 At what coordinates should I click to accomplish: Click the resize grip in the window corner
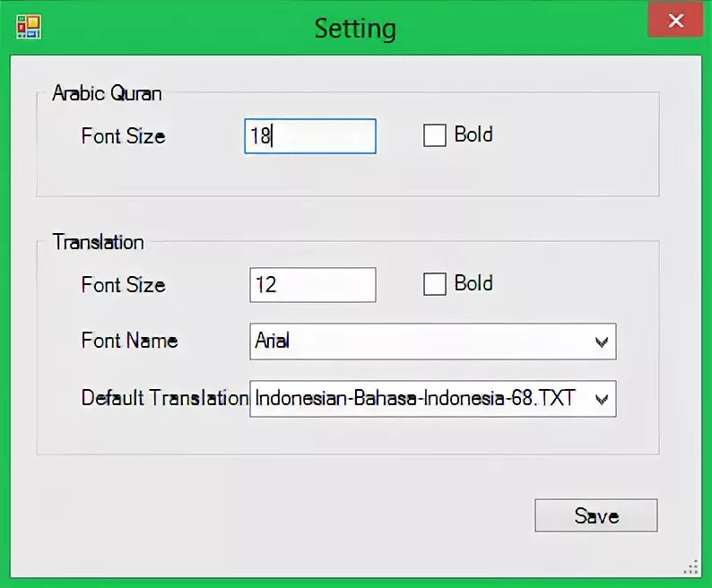click(691, 567)
